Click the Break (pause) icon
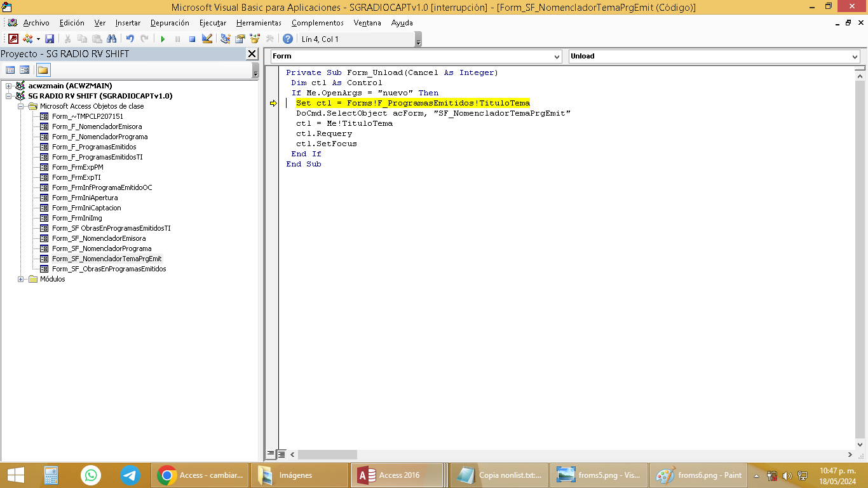The width and height of the screenshot is (868, 488). 177,39
